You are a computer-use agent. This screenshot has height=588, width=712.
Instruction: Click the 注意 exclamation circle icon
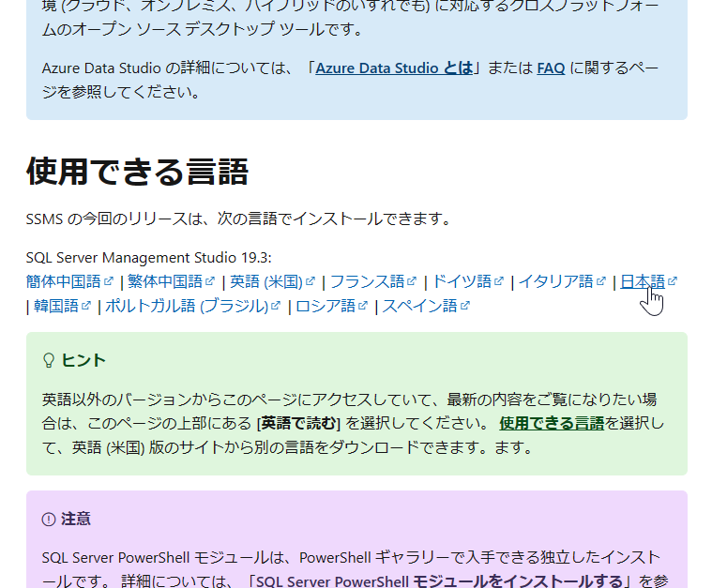[49, 519]
